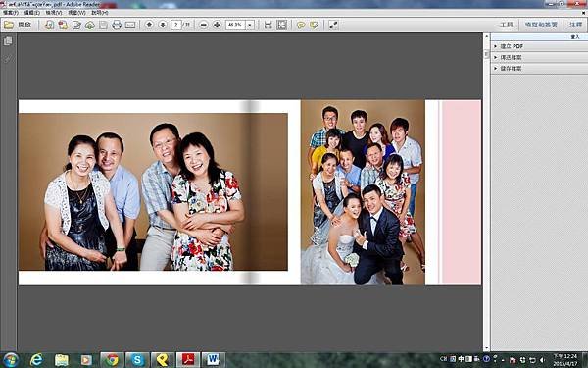Click the Open file folder icon
The image size is (588, 368).
[x=9, y=26]
